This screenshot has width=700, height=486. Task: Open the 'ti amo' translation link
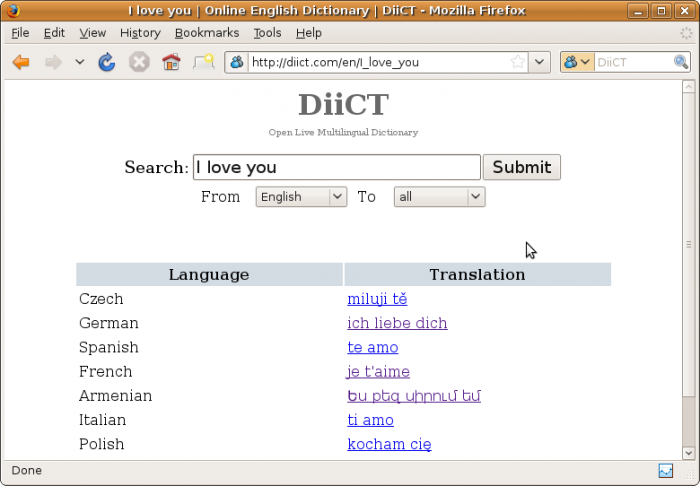pos(371,420)
